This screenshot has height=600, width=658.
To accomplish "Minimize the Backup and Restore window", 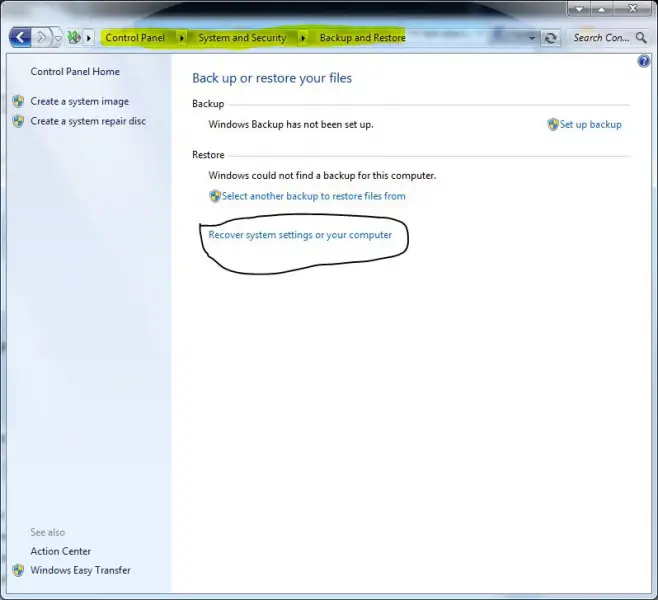I will click(580, 9).
